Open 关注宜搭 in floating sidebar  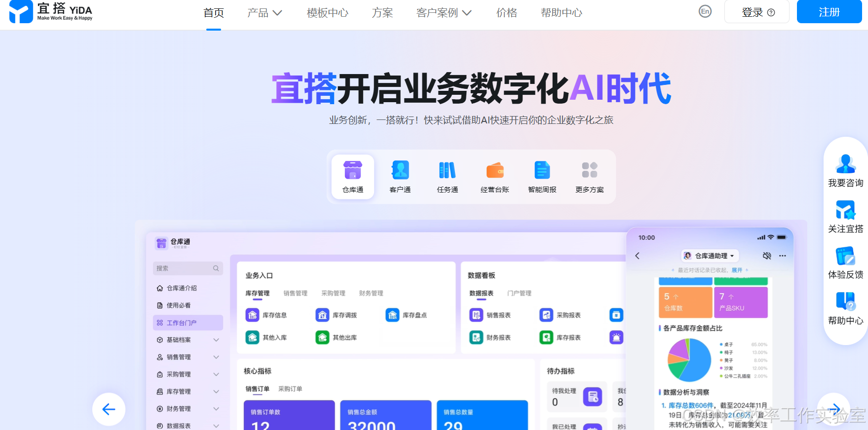[846, 217]
